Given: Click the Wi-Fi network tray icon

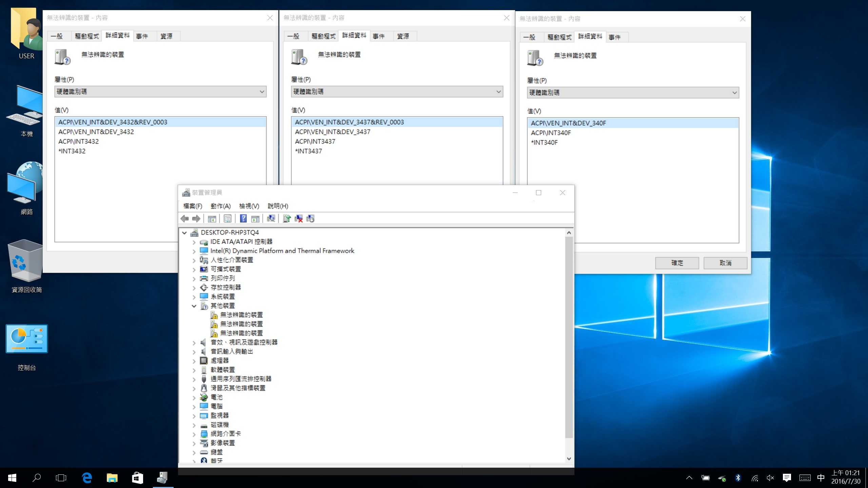Looking at the screenshot, I should 754,478.
